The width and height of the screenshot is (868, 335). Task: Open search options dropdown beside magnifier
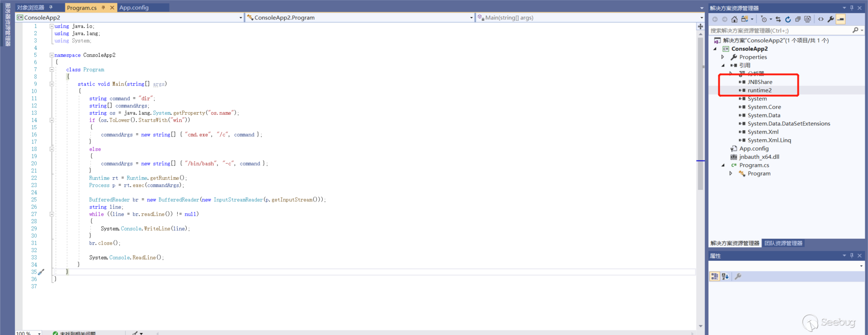coord(862,30)
